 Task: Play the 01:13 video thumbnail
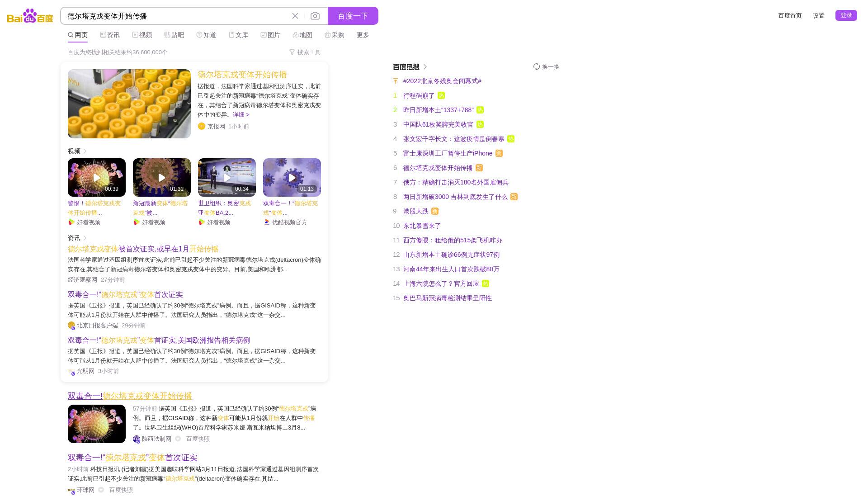(292, 177)
